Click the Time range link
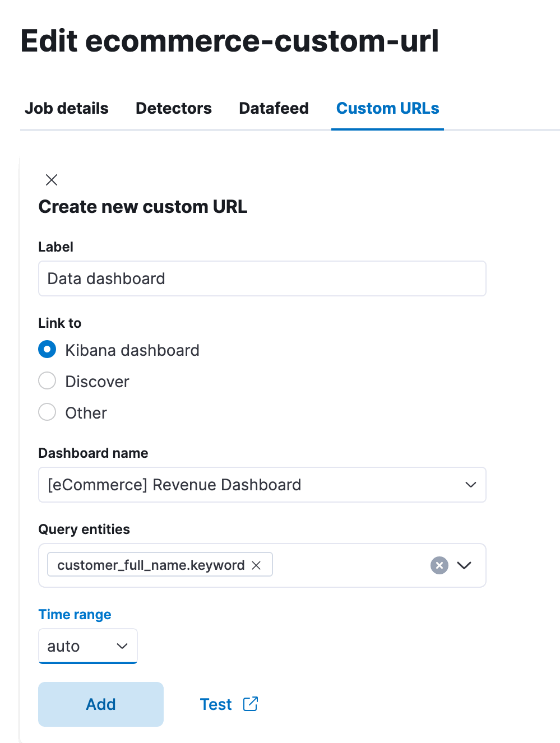Screen dimensions: 560x743 pos(75,614)
